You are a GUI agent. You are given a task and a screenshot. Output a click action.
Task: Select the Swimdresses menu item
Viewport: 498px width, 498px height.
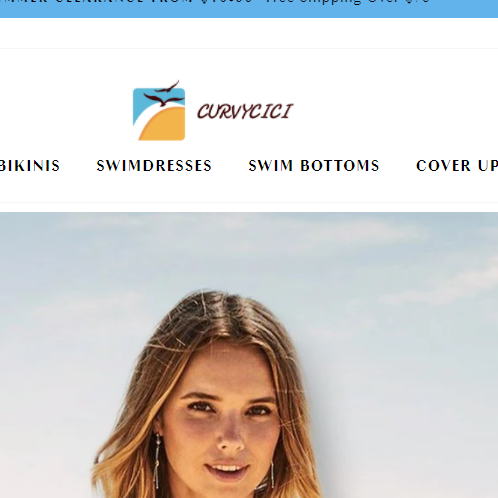(154, 166)
